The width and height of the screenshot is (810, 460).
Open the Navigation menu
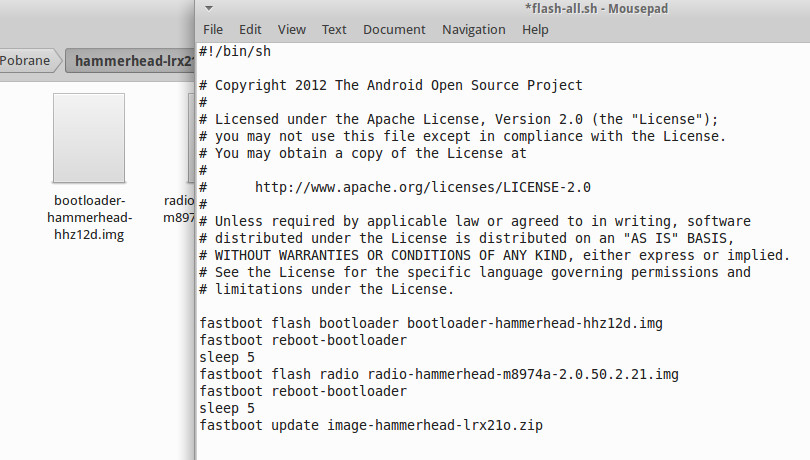pyautogui.click(x=474, y=29)
